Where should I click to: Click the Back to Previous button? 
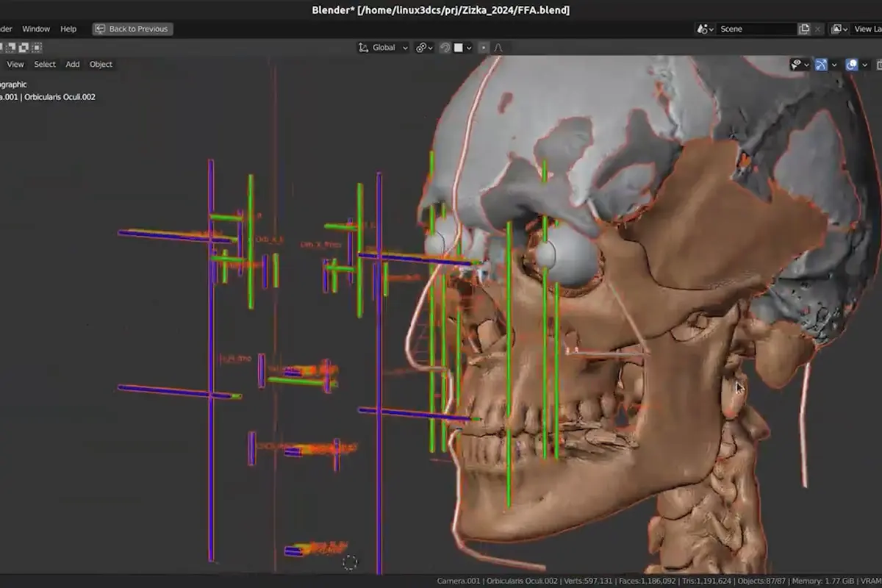tap(132, 29)
